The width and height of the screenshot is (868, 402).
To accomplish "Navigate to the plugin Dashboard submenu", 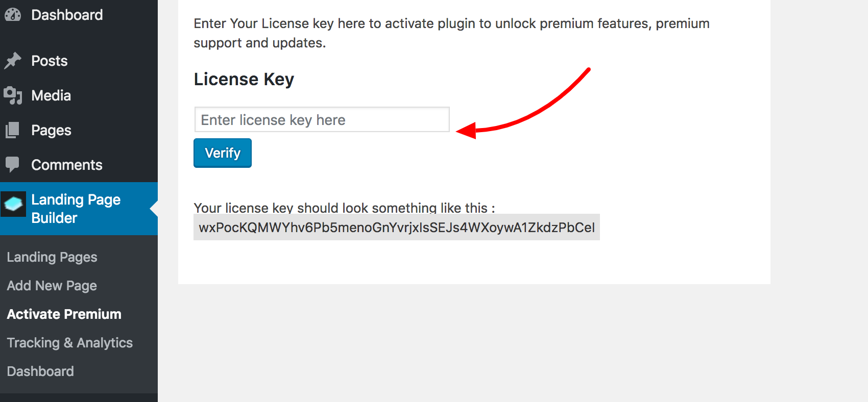I will coord(40,371).
